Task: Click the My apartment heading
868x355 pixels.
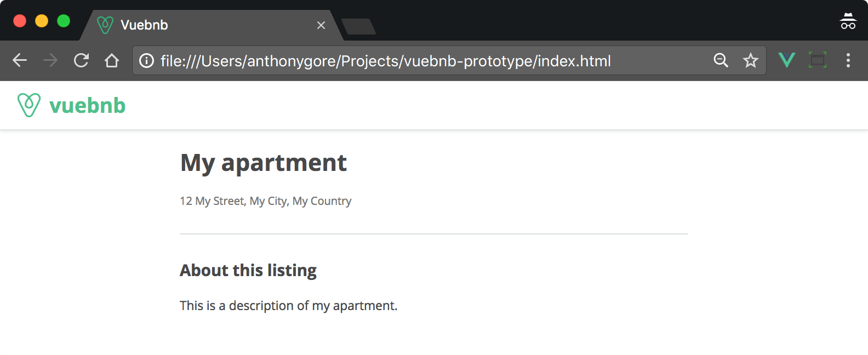Action: pyautogui.click(x=264, y=163)
